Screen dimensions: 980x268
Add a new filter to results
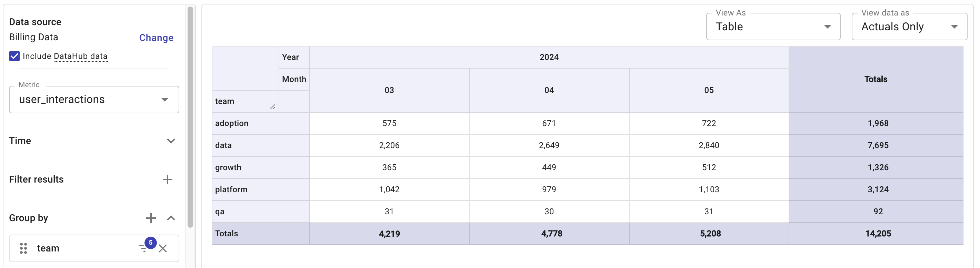point(167,179)
